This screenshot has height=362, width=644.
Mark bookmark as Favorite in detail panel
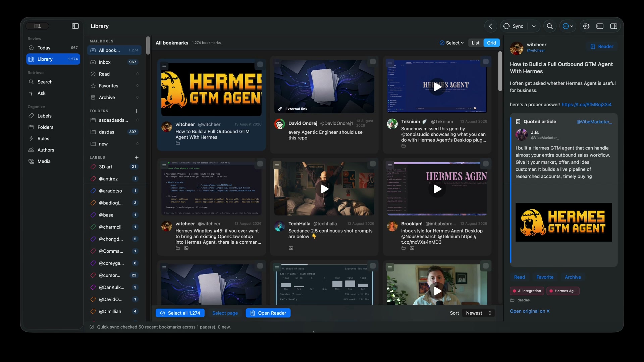(x=545, y=277)
